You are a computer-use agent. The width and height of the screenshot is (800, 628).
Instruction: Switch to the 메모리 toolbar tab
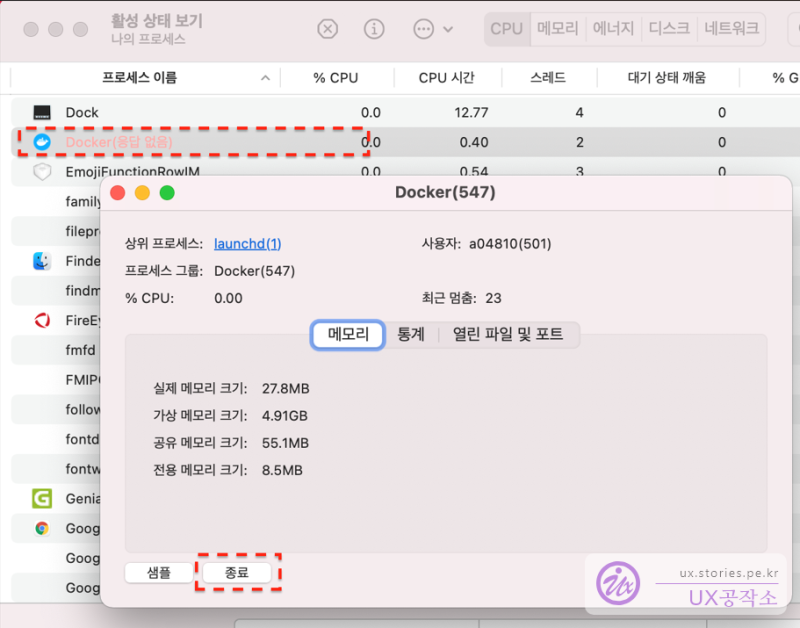pyautogui.click(x=558, y=29)
